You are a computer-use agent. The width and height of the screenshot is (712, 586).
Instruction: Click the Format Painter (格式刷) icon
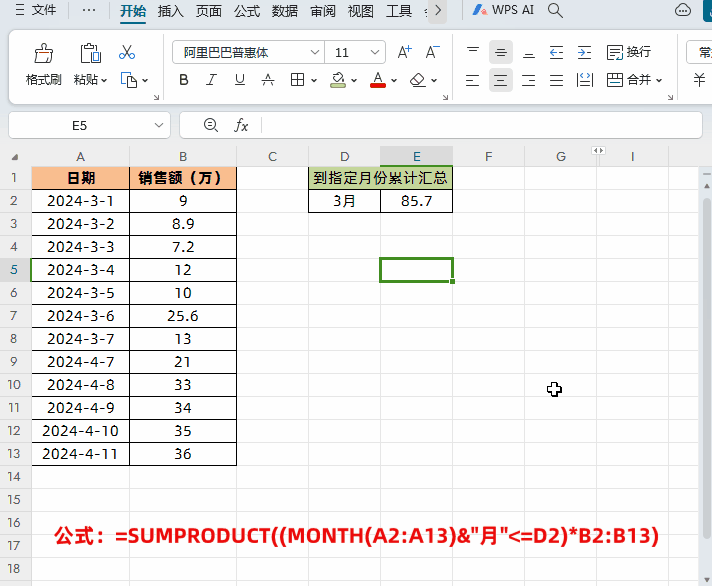[44, 53]
